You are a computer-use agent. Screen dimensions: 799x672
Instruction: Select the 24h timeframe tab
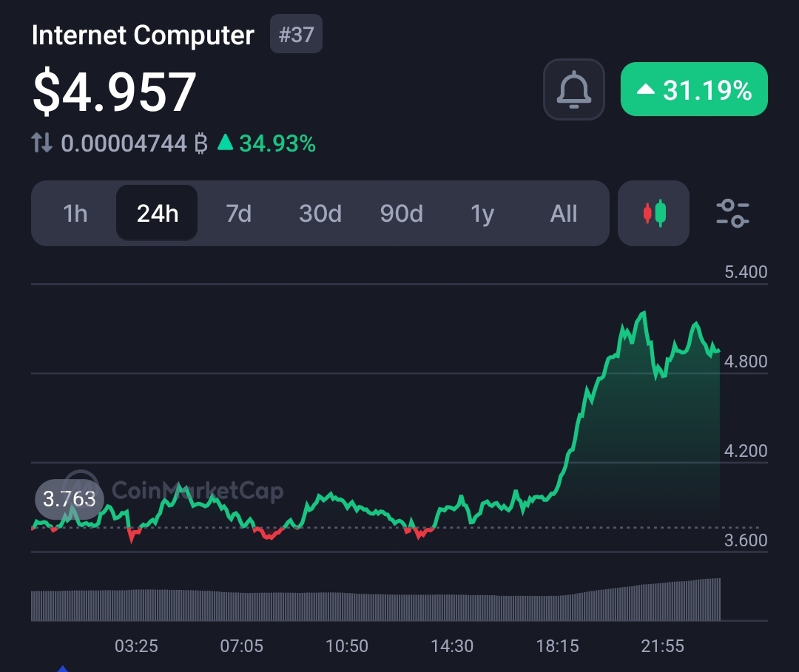coord(157,214)
